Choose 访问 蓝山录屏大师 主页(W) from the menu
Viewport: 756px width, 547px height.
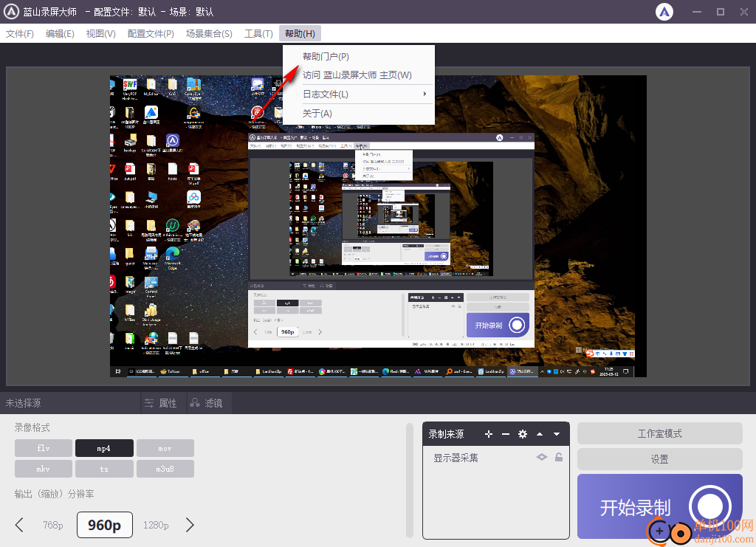(359, 75)
